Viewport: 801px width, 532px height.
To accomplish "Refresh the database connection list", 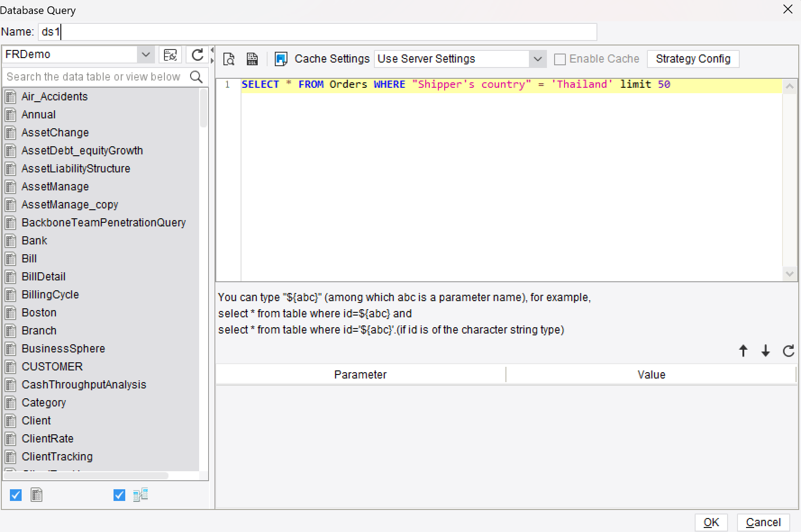I will point(197,54).
